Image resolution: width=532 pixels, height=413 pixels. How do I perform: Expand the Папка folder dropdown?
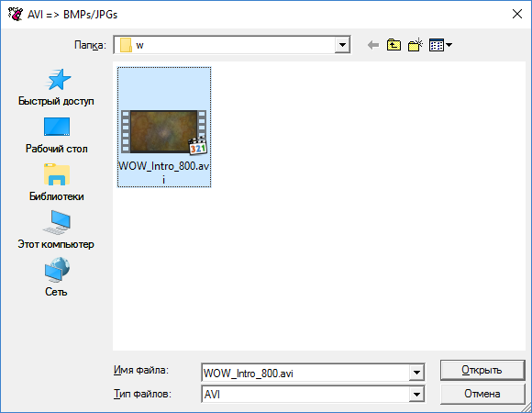[342, 45]
